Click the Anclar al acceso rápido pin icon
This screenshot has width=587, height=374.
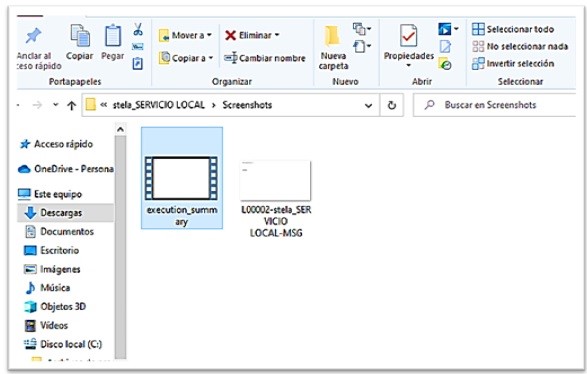(x=33, y=36)
